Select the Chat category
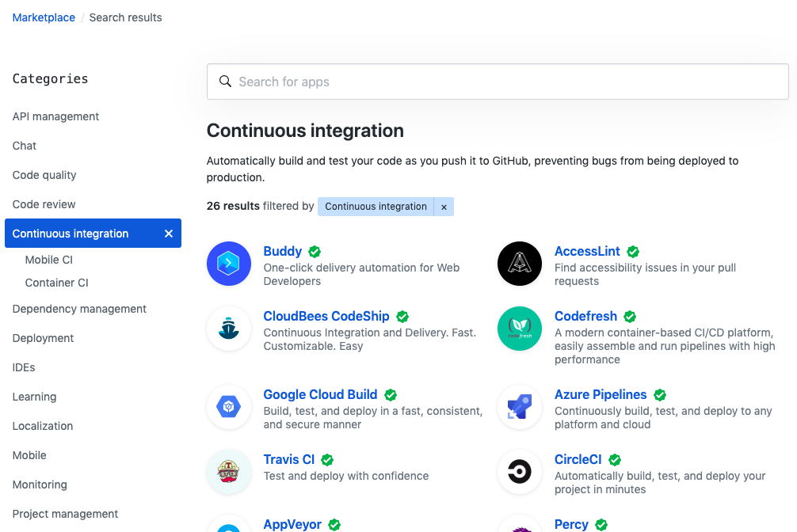 (x=25, y=146)
